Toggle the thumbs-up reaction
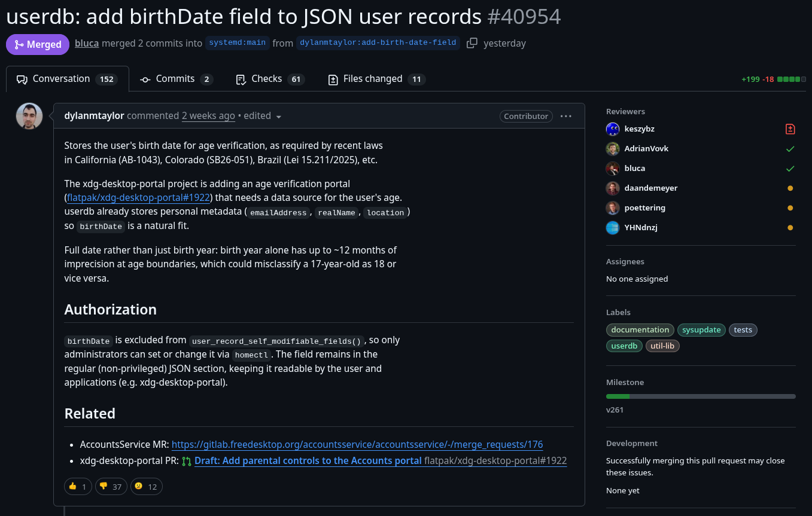This screenshot has height=516, width=812. tap(77, 486)
